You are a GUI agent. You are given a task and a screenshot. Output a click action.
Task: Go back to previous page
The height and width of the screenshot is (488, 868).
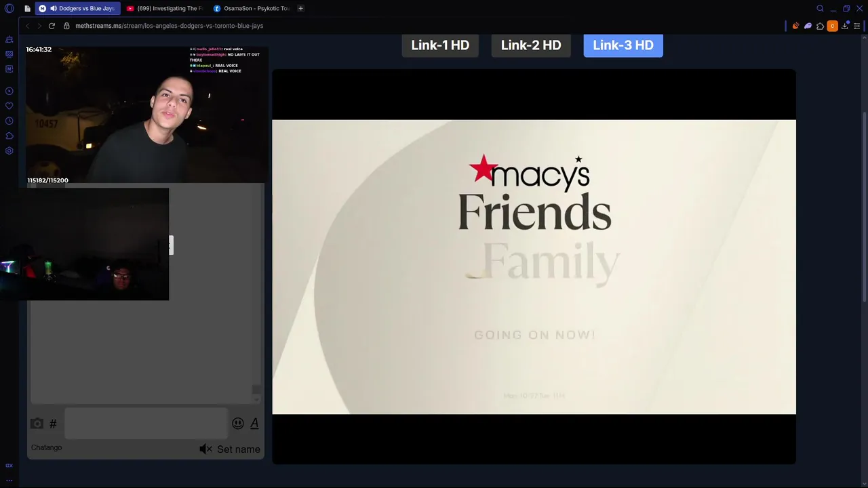[27, 26]
